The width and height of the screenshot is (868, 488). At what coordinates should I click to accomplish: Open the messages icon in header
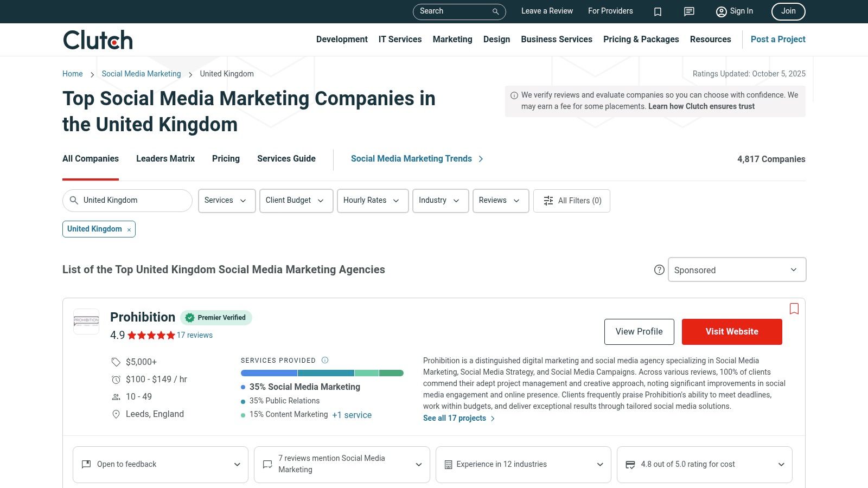689,11
